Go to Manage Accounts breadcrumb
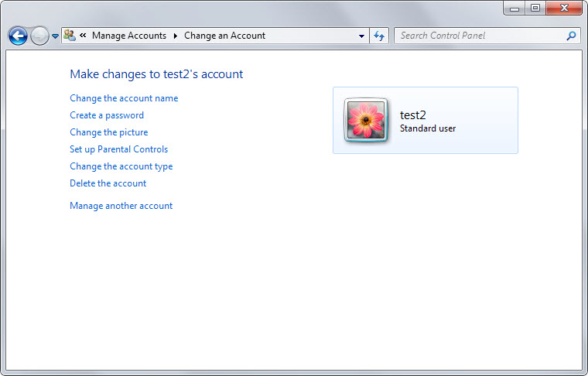 pos(128,36)
